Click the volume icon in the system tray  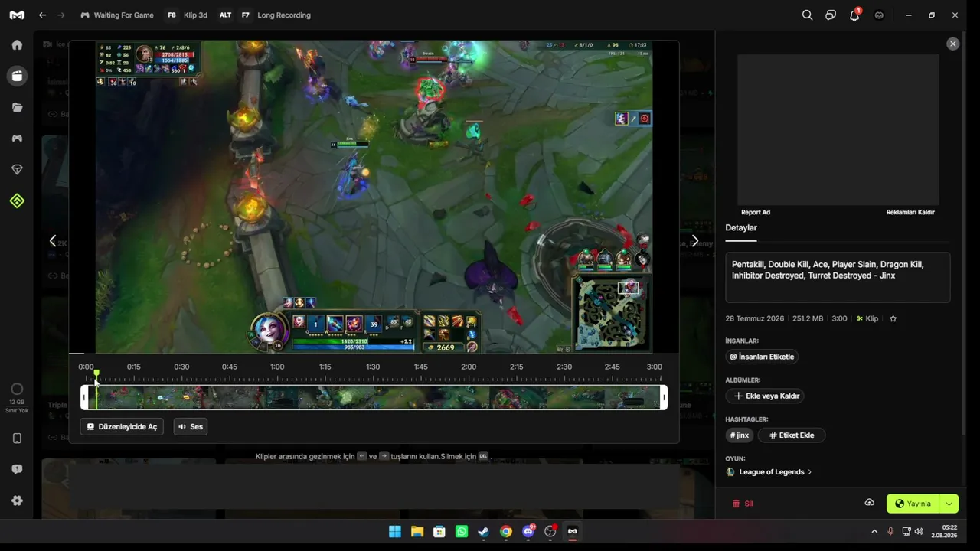pyautogui.click(x=919, y=532)
